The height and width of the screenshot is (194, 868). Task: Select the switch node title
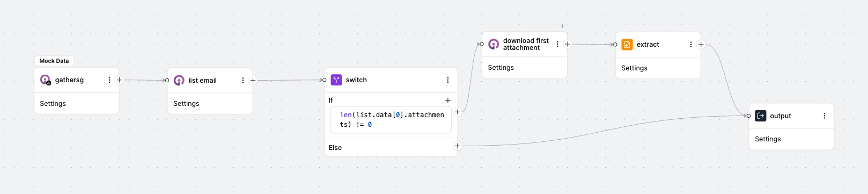click(x=356, y=80)
